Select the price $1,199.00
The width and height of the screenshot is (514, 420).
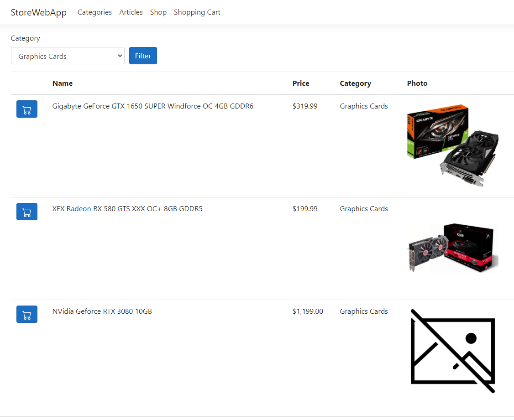coord(308,311)
